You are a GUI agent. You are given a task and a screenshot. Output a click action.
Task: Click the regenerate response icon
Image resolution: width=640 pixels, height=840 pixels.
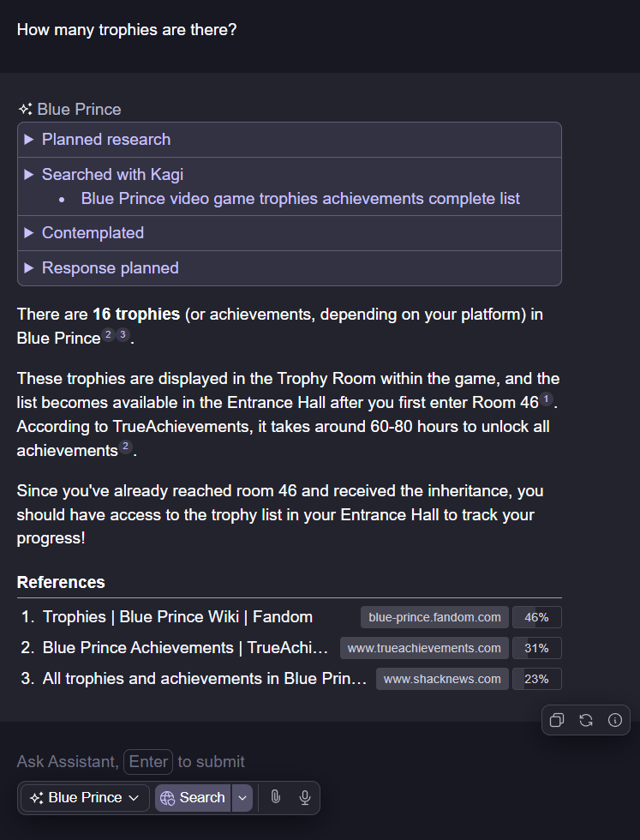point(586,720)
